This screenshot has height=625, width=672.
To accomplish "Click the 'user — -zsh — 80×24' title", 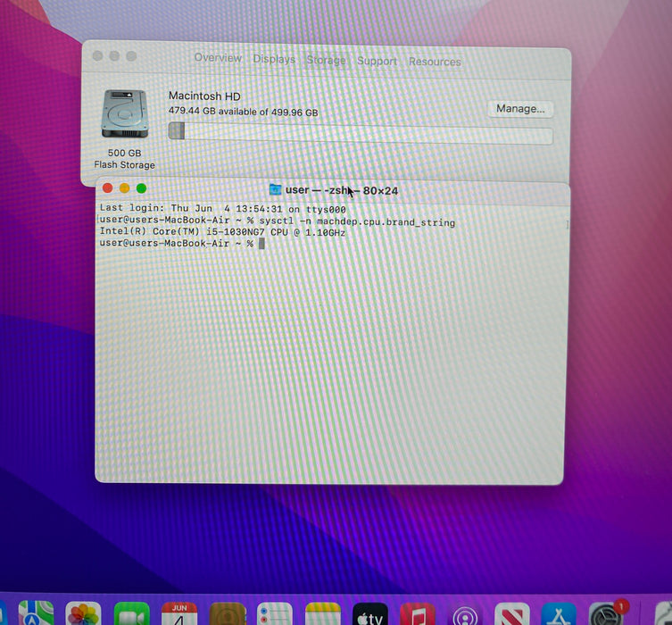I will click(x=342, y=190).
